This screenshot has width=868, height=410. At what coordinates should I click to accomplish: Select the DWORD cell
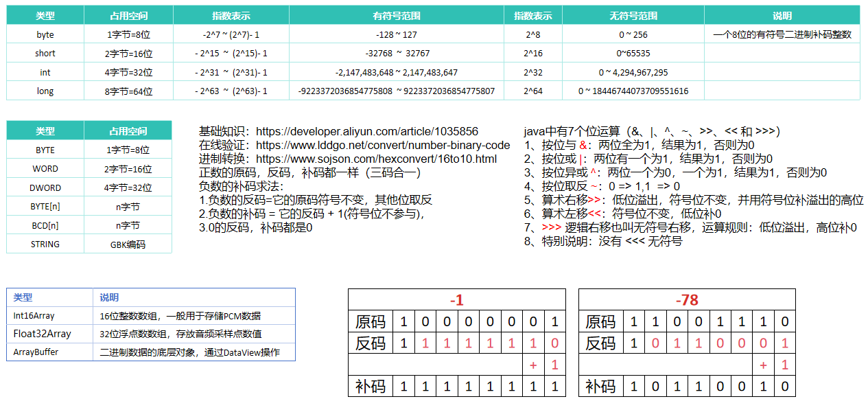45,187
